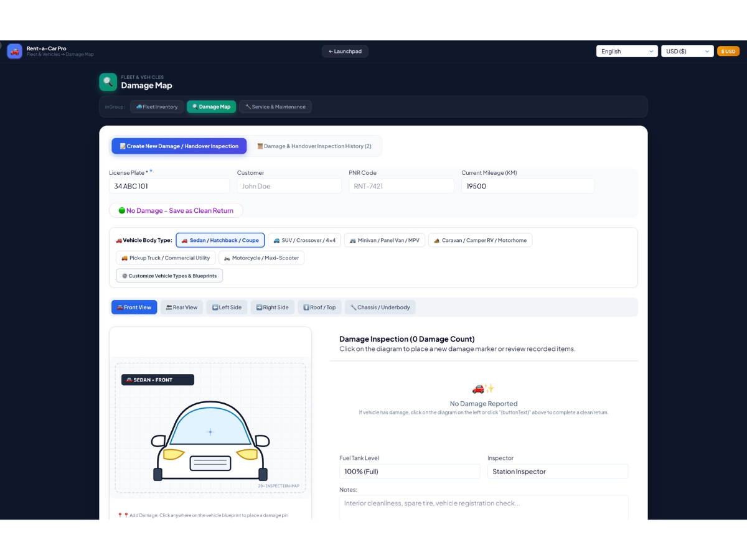Open the Fleet Inventory tab
This screenshot has width=747, height=560.
coord(157,106)
